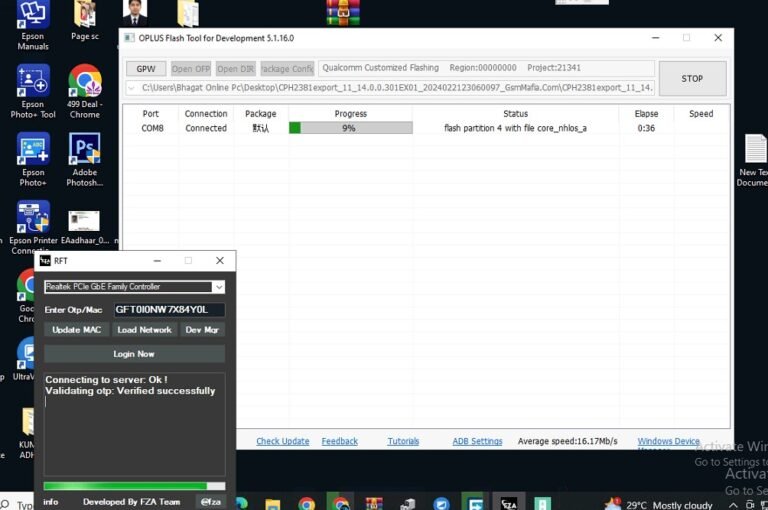
Task: Click the Elapse column header
Action: [646, 114]
